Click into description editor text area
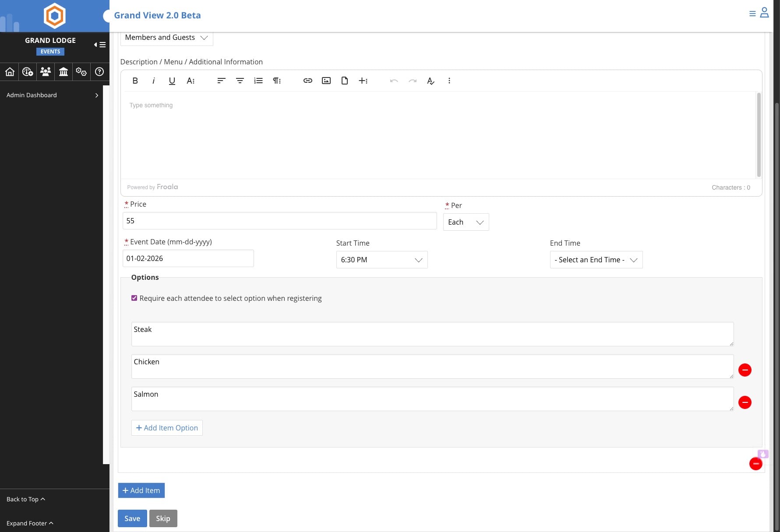This screenshot has width=780, height=532. coord(438,135)
